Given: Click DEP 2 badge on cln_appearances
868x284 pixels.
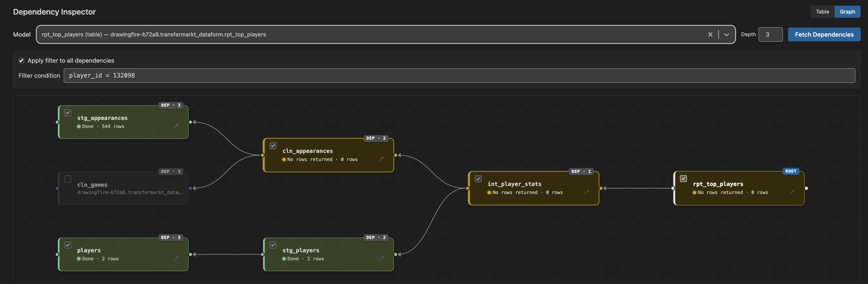Looking at the screenshot, I should [x=376, y=138].
